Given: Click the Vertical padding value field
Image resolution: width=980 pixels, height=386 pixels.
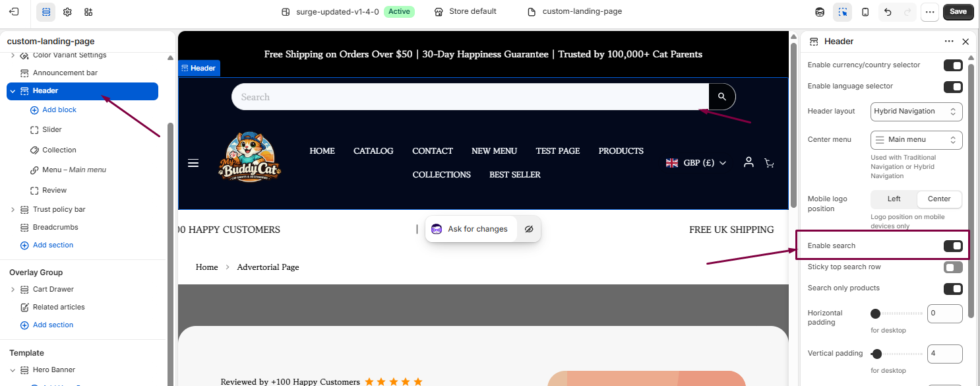Looking at the screenshot, I should click(945, 354).
